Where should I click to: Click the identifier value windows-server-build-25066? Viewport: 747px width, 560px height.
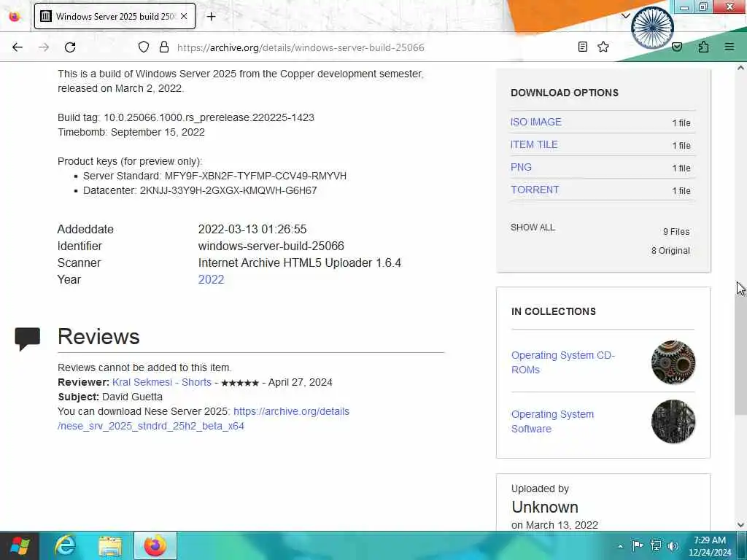pyautogui.click(x=271, y=246)
